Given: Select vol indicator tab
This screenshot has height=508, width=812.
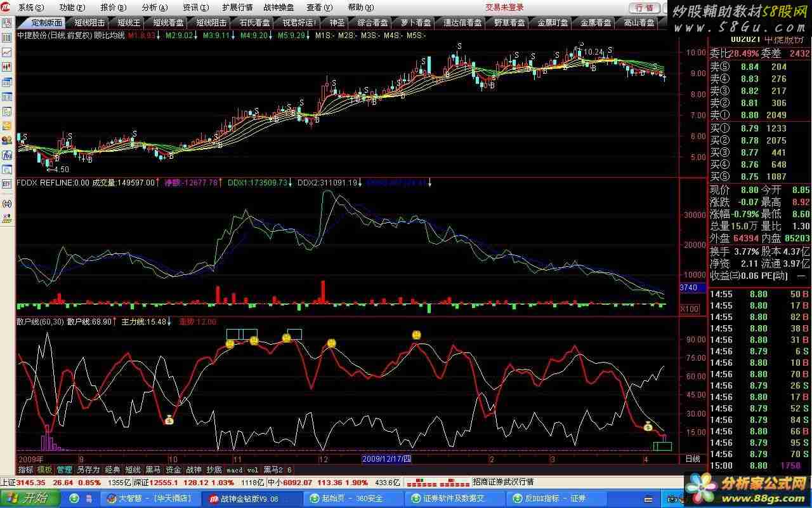Looking at the screenshot, I should click(x=252, y=470).
